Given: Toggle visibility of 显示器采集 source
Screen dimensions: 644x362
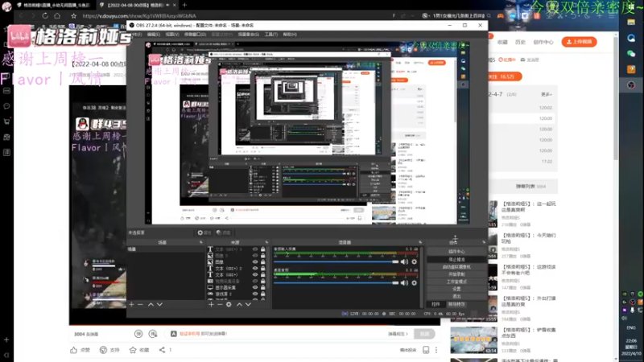Looking at the screenshot, I should pyautogui.click(x=255, y=287).
